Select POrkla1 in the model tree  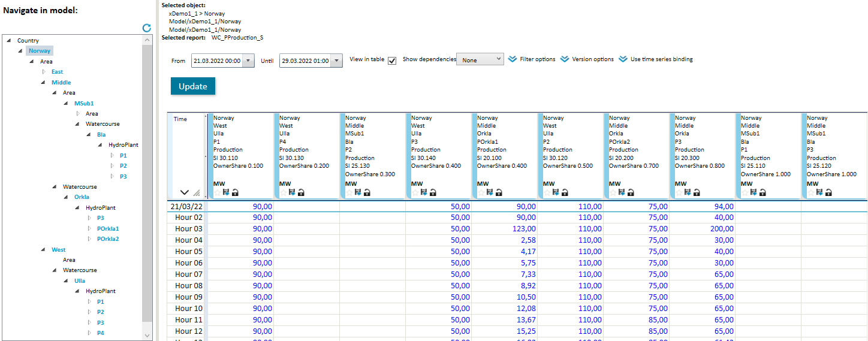[x=108, y=228]
